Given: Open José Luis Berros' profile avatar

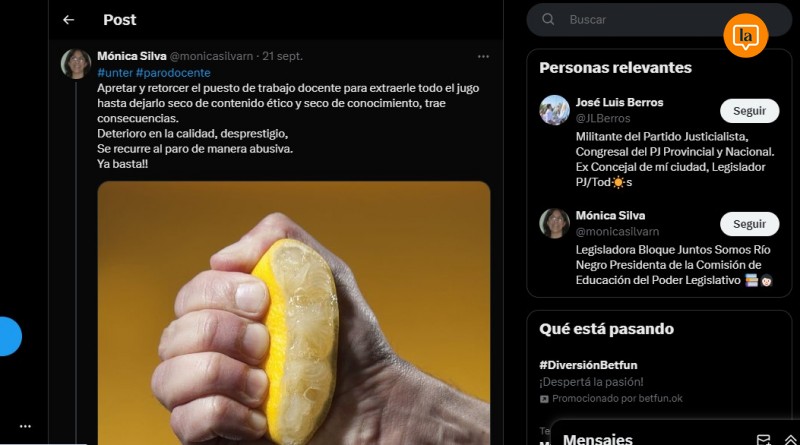Looking at the screenshot, I should tap(554, 110).
